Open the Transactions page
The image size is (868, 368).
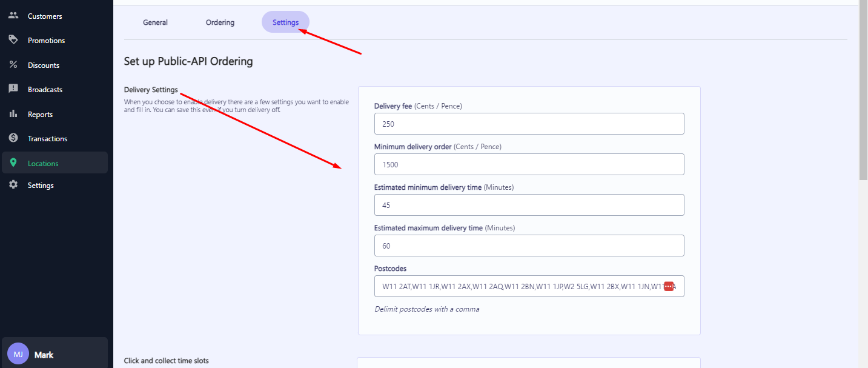[x=55, y=138]
